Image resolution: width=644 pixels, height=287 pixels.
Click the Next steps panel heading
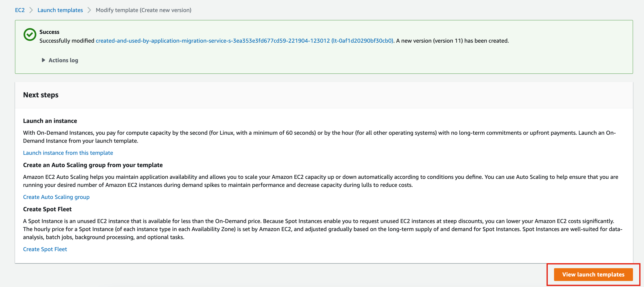click(41, 95)
